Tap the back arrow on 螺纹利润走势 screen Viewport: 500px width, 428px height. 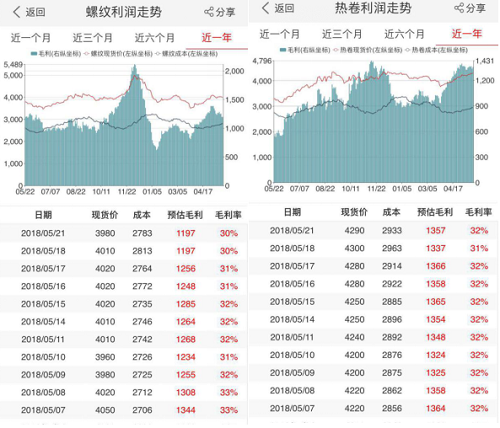click(x=17, y=12)
